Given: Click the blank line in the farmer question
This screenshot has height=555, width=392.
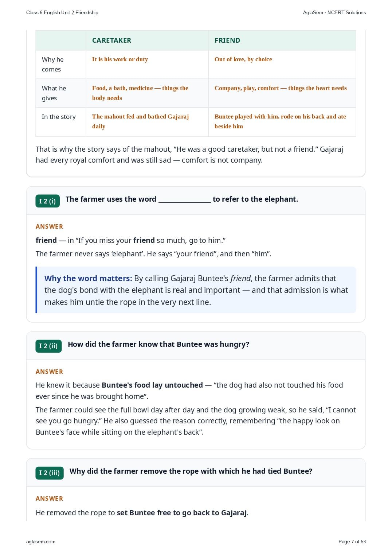Looking at the screenshot, I should point(185,200).
